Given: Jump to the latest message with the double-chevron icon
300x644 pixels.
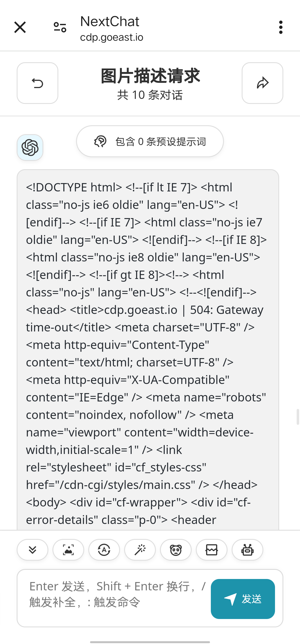Looking at the screenshot, I should pyautogui.click(x=32, y=550).
